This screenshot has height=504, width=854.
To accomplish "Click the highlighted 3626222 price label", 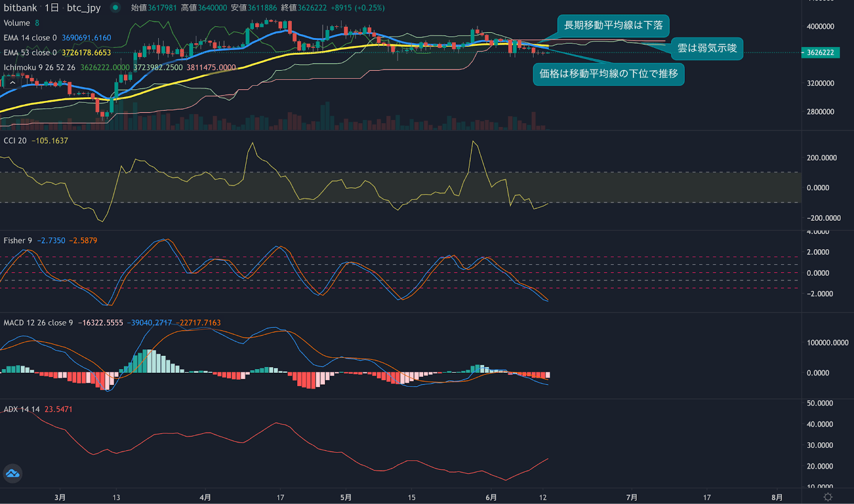I will point(819,53).
